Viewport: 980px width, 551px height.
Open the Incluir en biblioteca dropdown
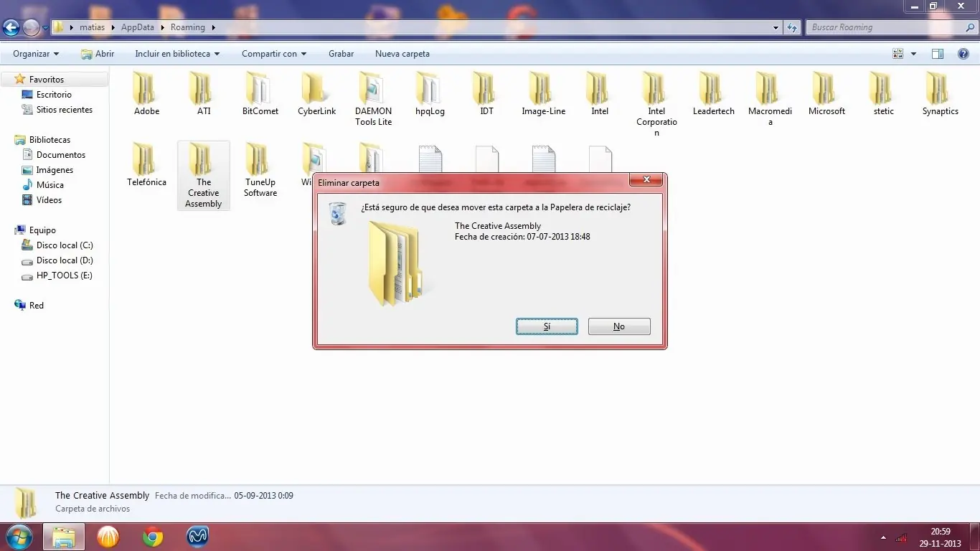[x=177, y=54]
